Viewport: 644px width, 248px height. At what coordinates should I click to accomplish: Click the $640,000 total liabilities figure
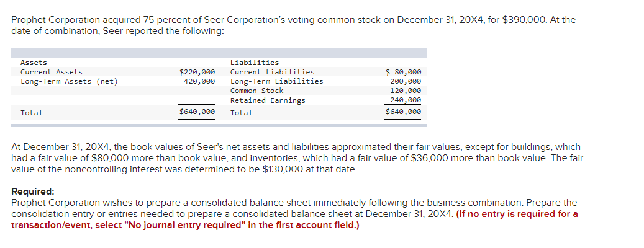point(403,112)
